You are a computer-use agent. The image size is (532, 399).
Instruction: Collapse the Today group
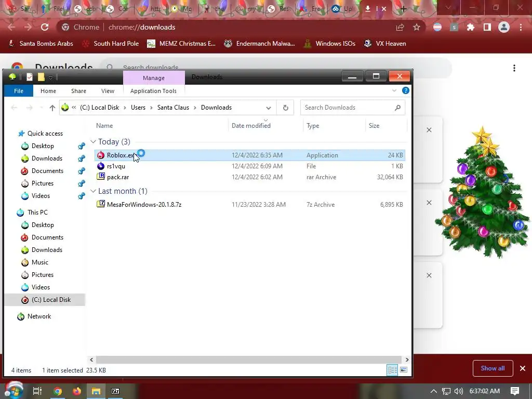click(93, 141)
